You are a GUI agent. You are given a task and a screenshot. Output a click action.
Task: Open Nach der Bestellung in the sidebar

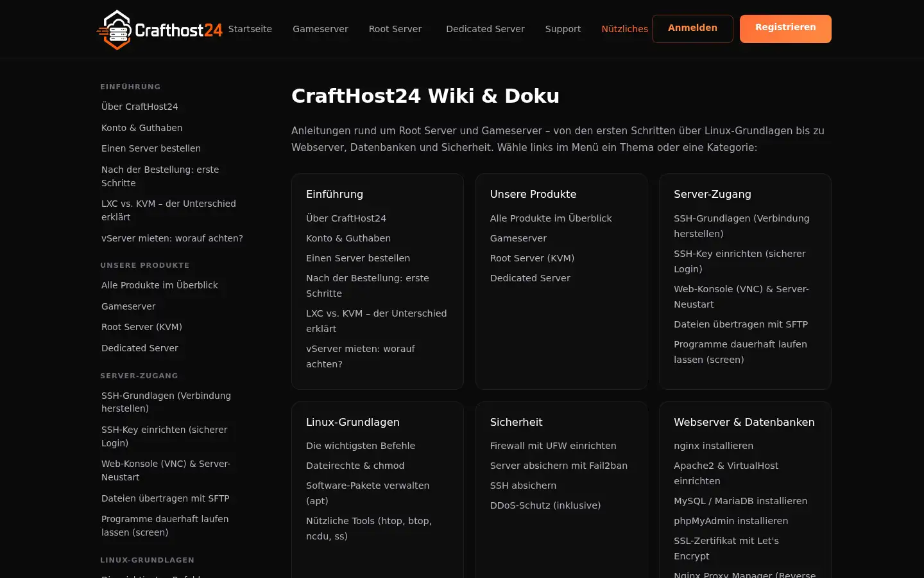pos(160,176)
